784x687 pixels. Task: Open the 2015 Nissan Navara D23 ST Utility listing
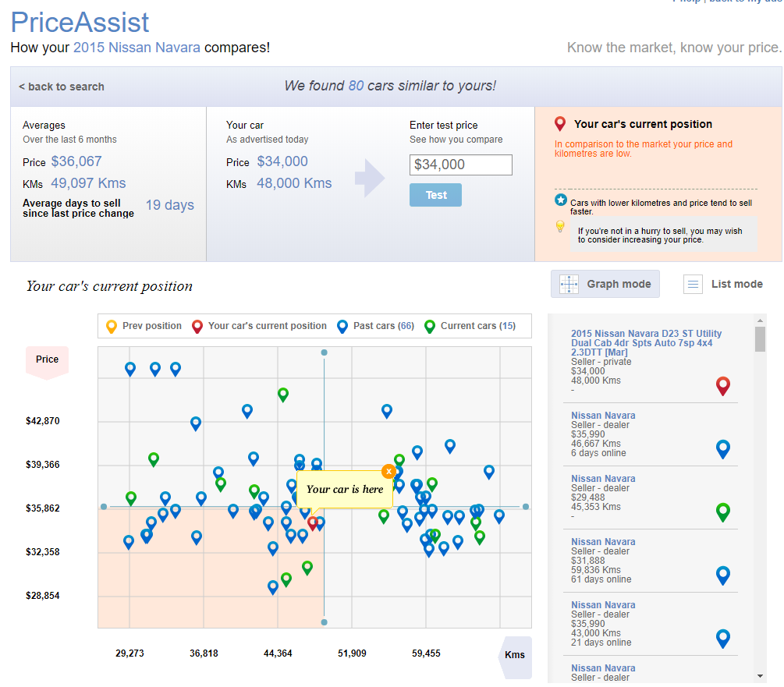click(646, 343)
